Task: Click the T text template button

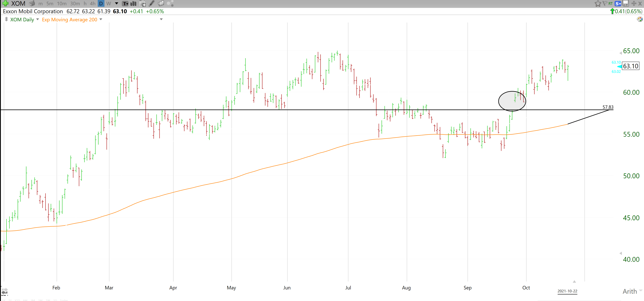Action: [125, 4]
